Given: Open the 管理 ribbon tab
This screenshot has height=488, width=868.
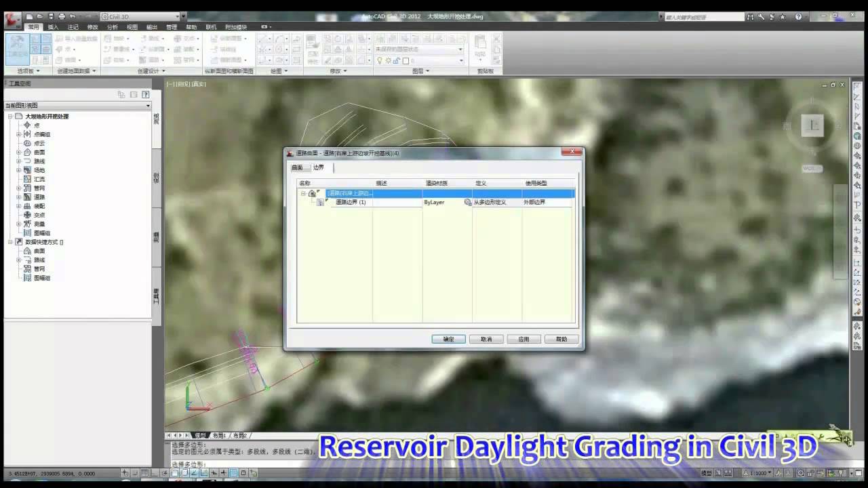Looking at the screenshot, I should point(172,27).
